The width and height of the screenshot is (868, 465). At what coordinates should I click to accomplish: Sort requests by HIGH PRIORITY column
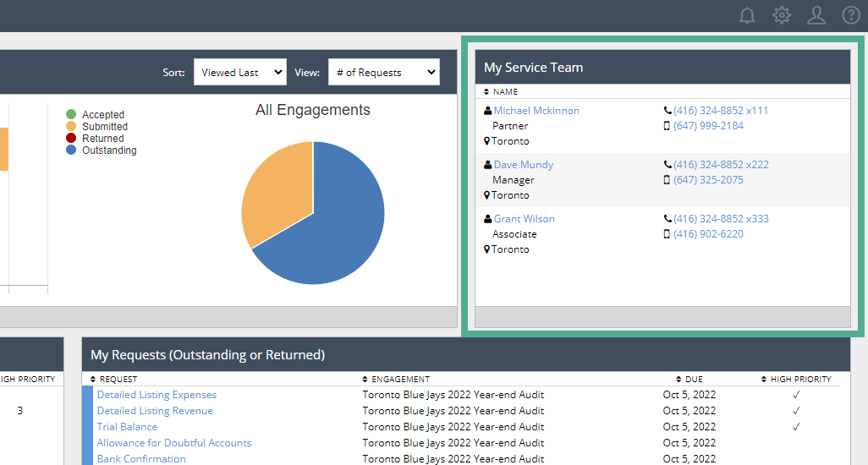tap(799, 379)
